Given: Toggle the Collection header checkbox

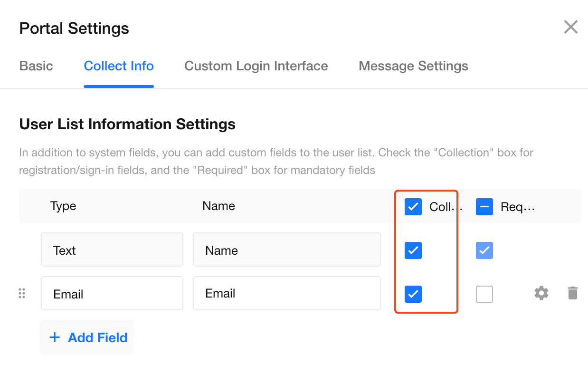Looking at the screenshot, I should click(x=413, y=207).
